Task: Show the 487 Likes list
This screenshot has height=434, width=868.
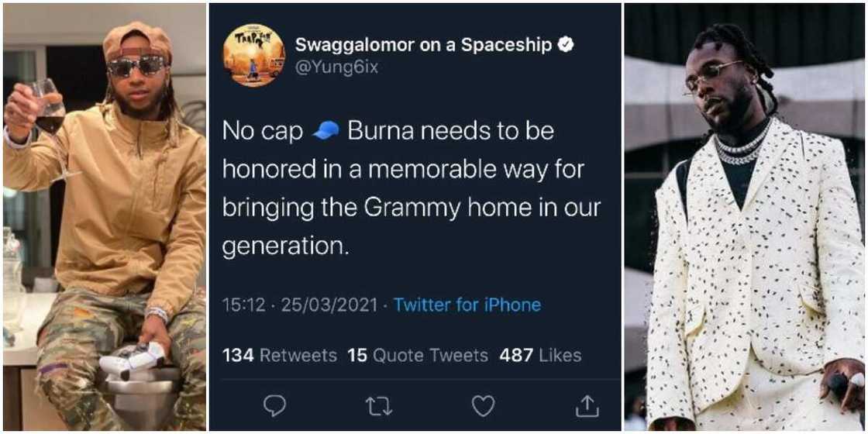Action: (x=540, y=355)
